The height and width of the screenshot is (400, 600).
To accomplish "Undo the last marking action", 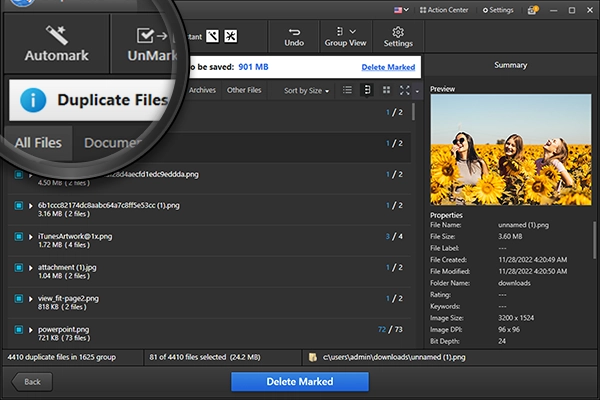I will (x=294, y=37).
